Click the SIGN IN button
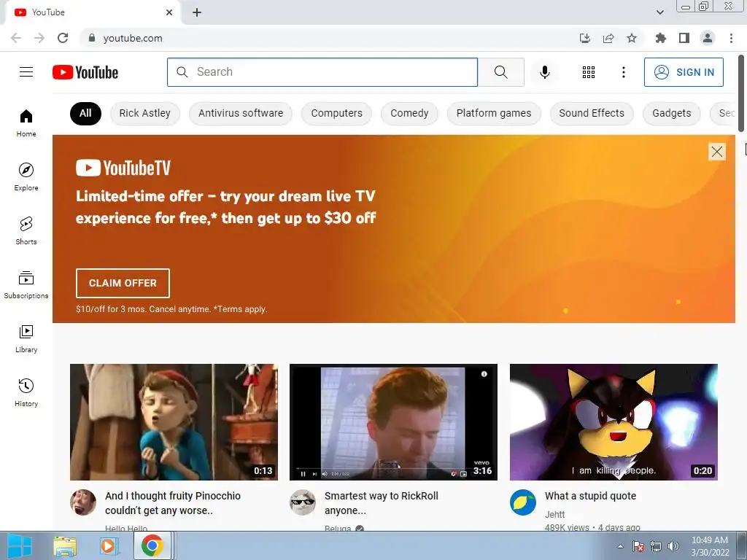Image resolution: width=747 pixels, height=560 pixels. 684,72
